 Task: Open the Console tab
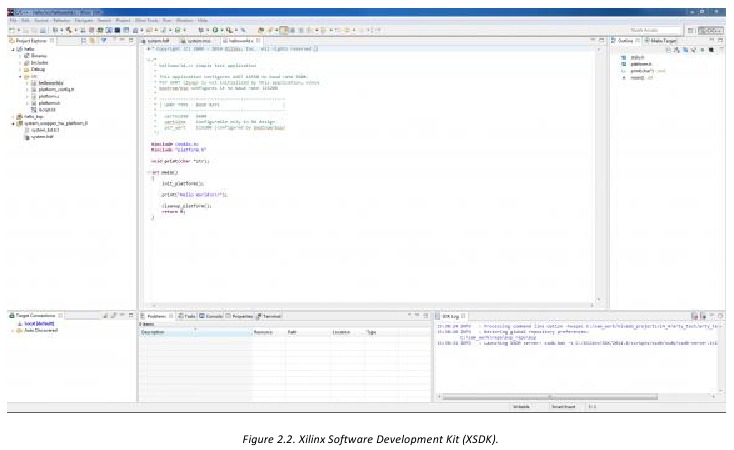pyautogui.click(x=212, y=316)
